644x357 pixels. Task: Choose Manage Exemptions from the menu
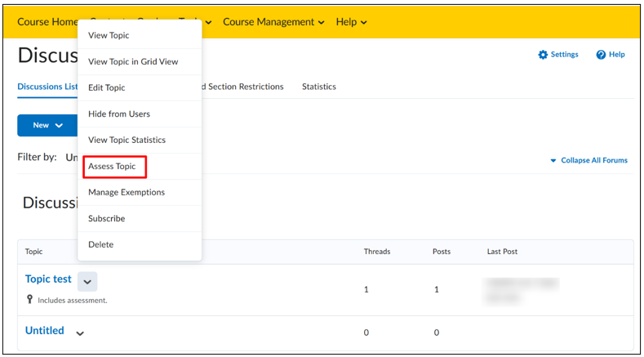[x=127, y=192]
